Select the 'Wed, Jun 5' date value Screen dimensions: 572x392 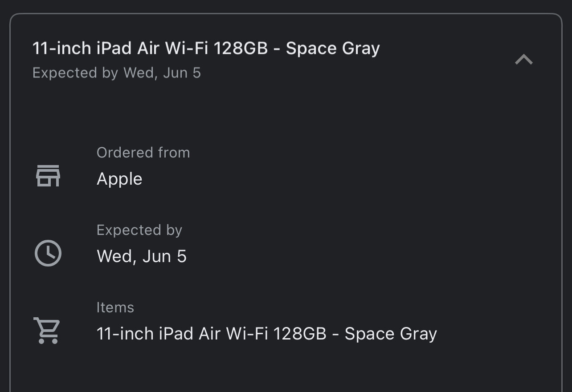click(x=141, y=256)
